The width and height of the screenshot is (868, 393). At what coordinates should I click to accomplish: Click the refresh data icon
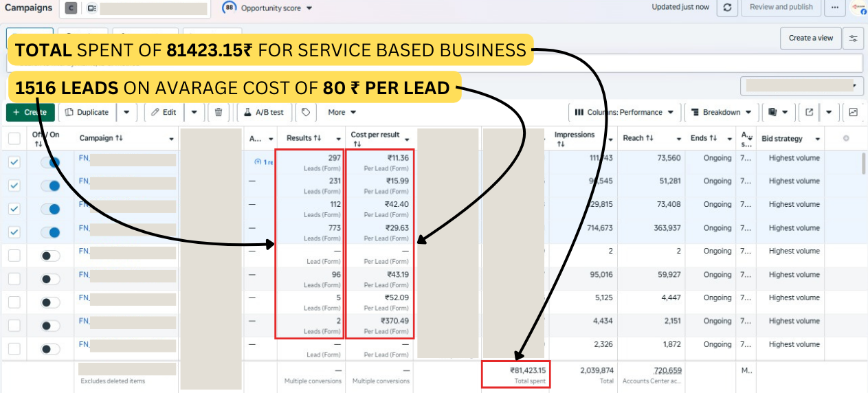727,8
